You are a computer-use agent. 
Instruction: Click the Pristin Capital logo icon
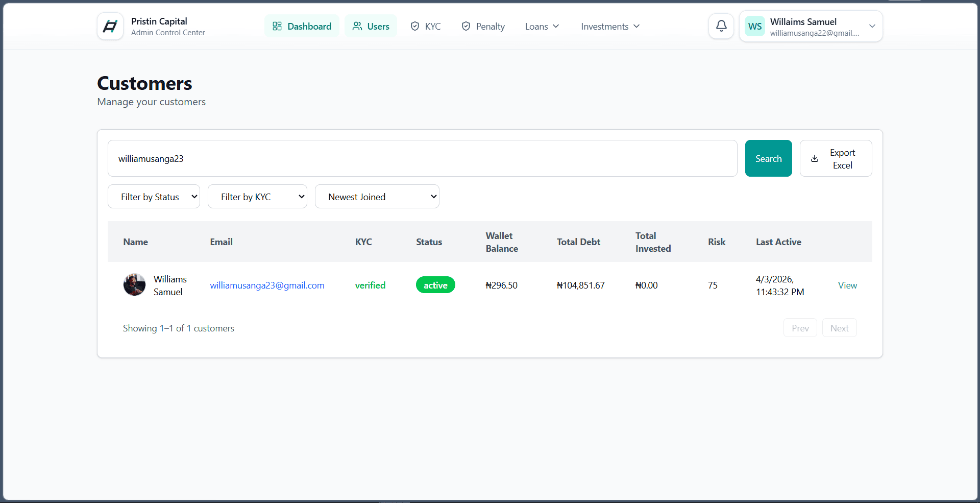click(x=110, y=26)
